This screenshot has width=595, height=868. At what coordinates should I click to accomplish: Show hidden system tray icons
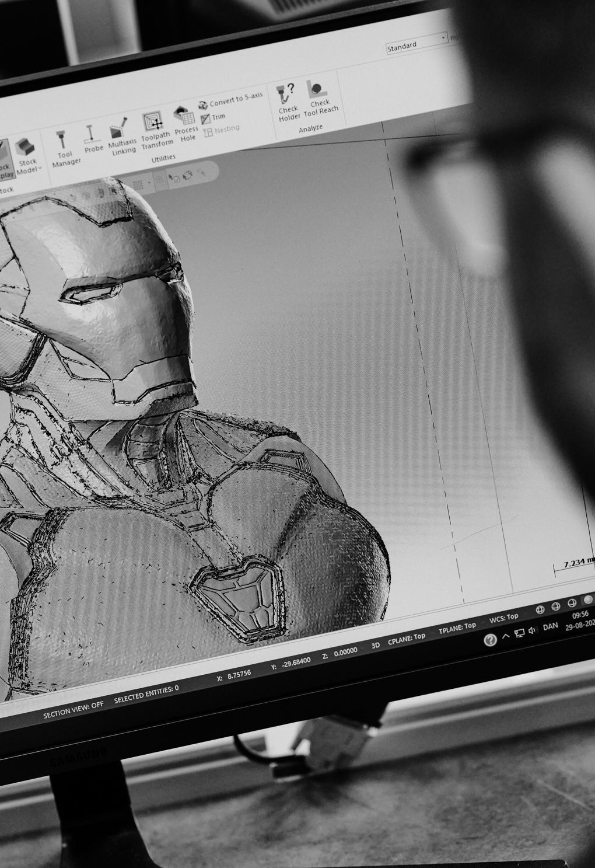[x=506, y=636]
